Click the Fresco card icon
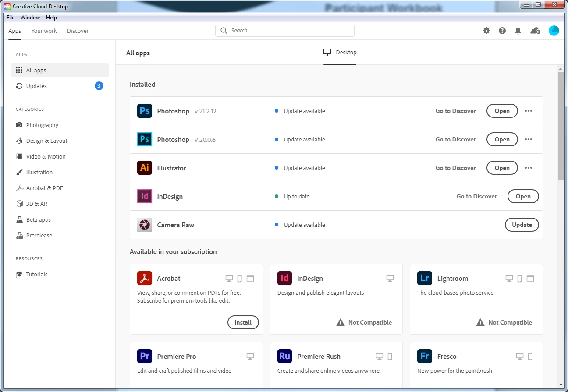Image resolution: width=568 pixels, height=392 pixels. pos(425,356)
